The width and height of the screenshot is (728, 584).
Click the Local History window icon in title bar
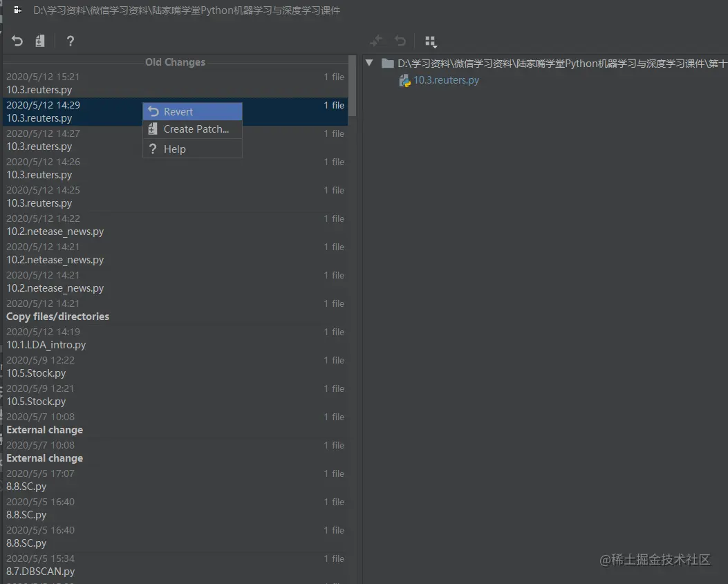click(x=18, y=10)
